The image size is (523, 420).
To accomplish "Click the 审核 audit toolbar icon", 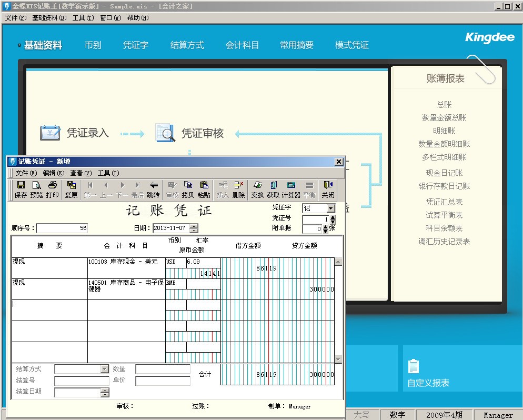I will click(172, 189).
